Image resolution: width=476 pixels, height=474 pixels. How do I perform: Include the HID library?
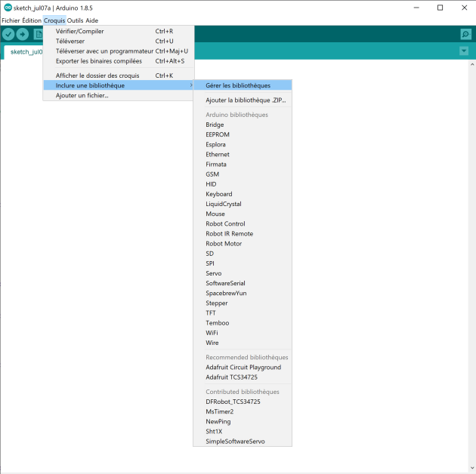click(243, 184)
